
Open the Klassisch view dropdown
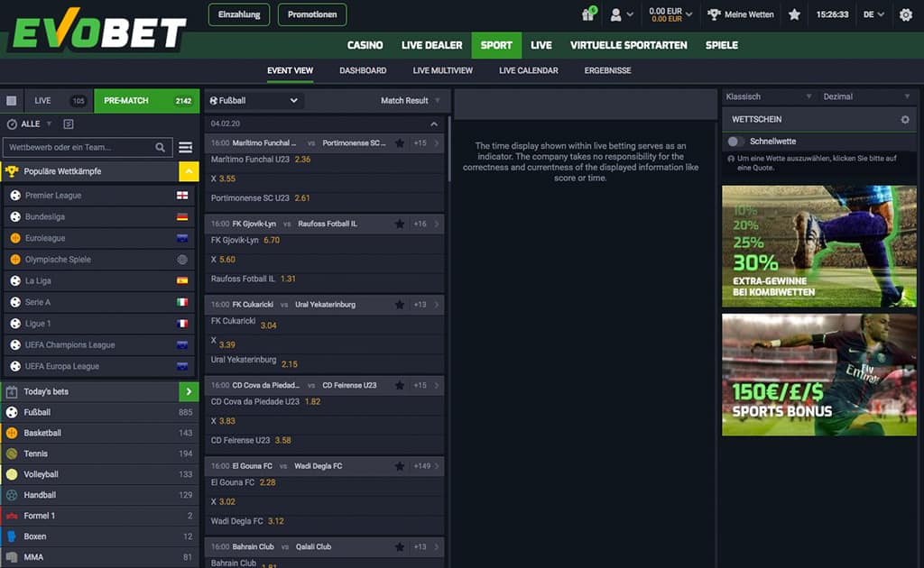coord(769,96)
